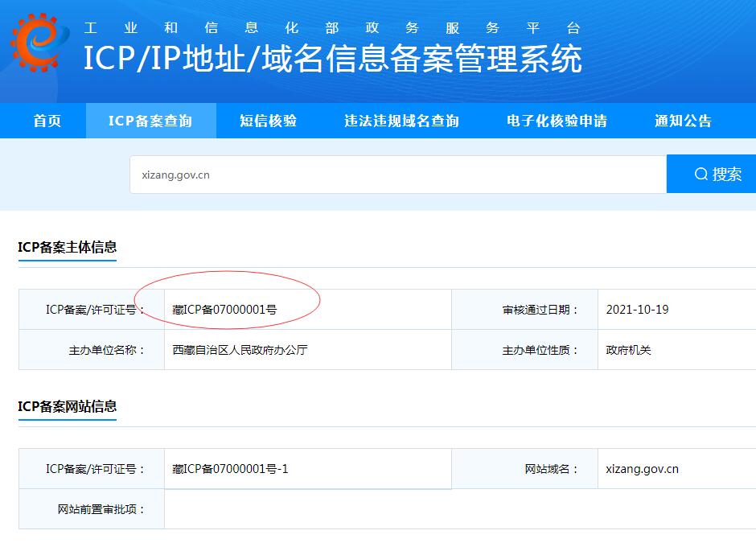Click organizer name 西藏自治区人民政府办公厅
756x547 pixels.
240,350
